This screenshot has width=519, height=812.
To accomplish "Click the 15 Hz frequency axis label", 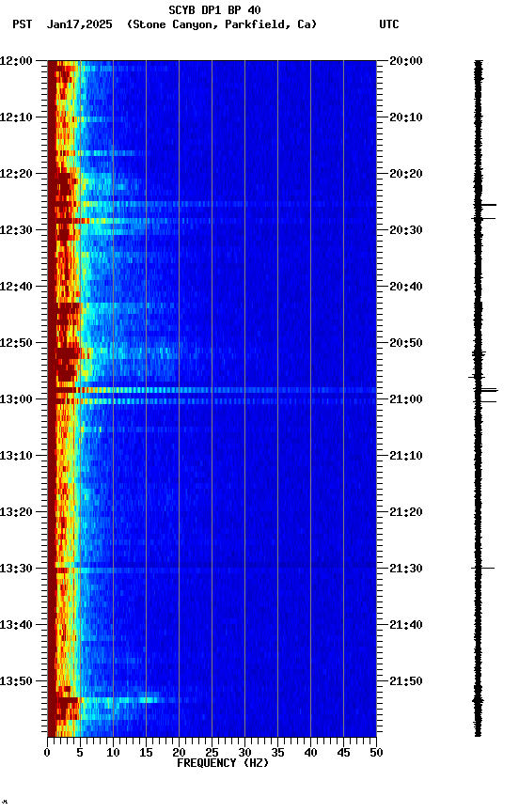I will click(146, 753).
